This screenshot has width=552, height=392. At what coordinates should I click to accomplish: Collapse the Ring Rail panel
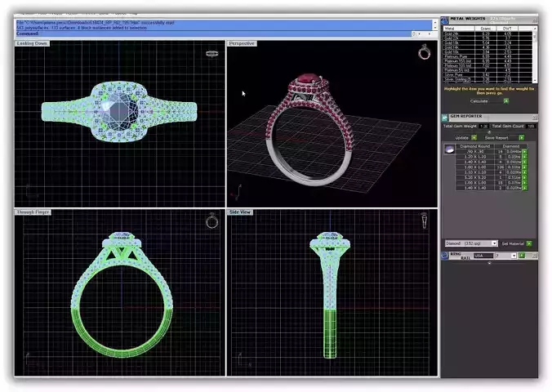535,256
